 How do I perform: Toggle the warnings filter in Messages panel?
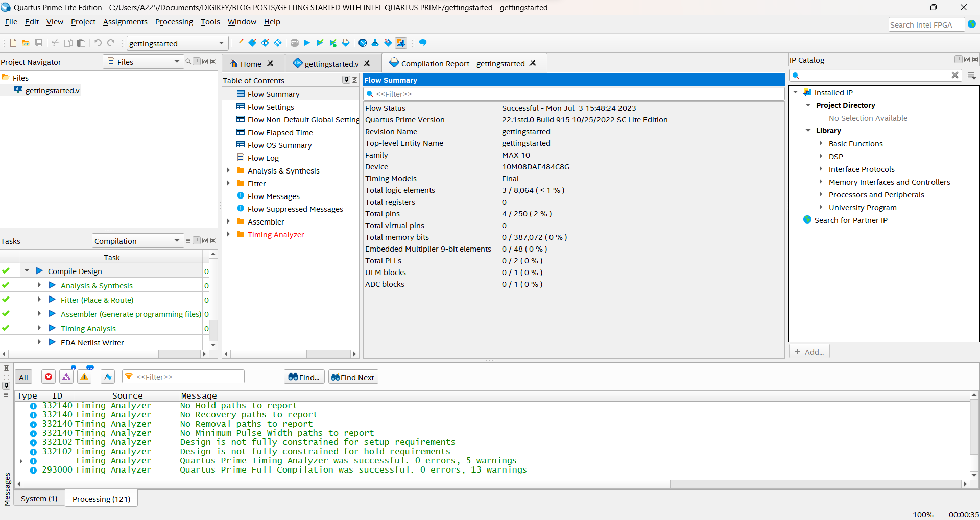click(84, 377)
